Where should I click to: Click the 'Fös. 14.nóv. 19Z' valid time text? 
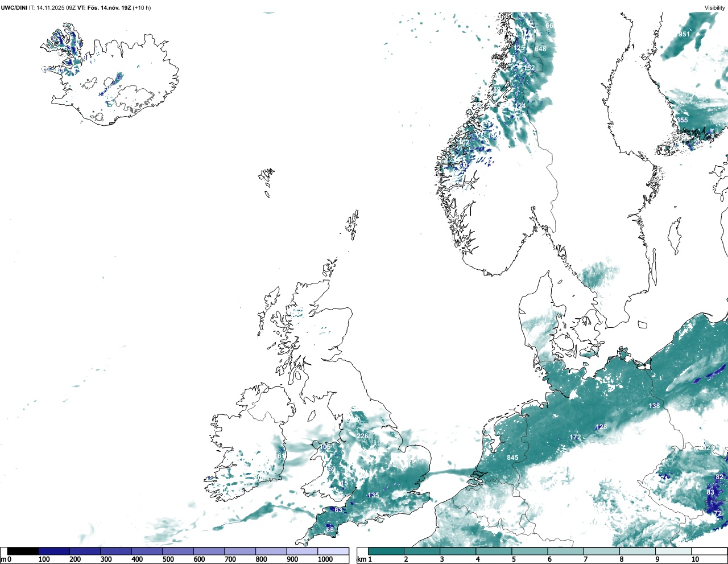click(109, 8)
